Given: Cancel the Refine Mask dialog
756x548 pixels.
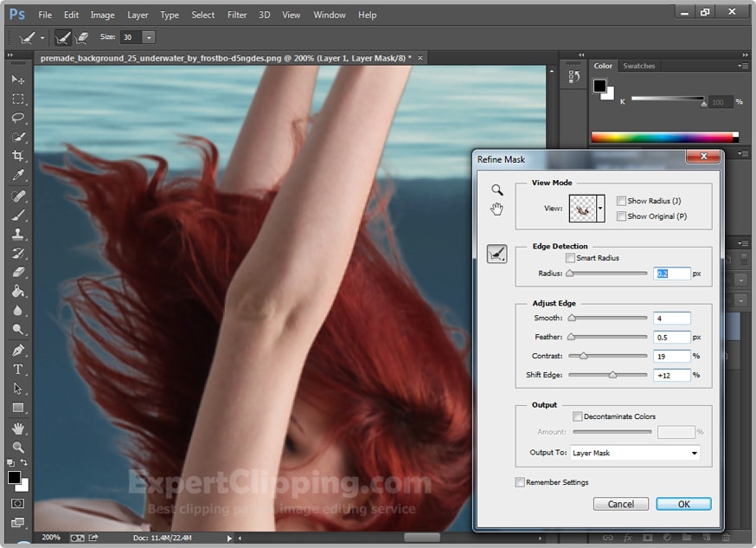Looking at the screenshot, I should (621, 503).
